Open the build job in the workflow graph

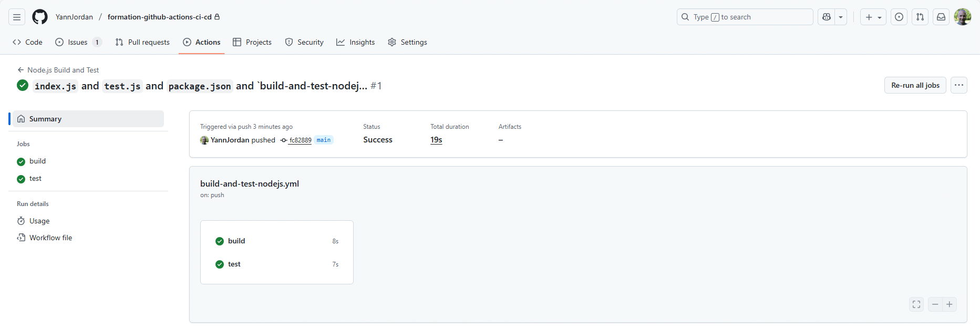[277, 241]
